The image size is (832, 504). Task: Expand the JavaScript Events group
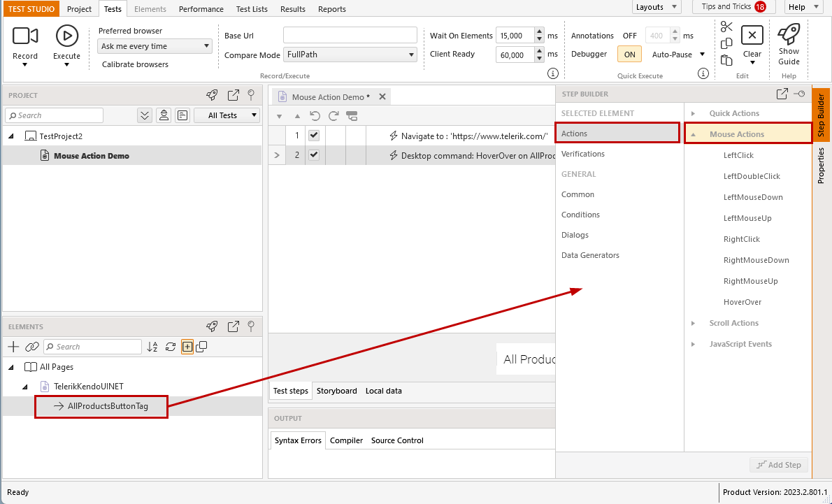[693, 345]
